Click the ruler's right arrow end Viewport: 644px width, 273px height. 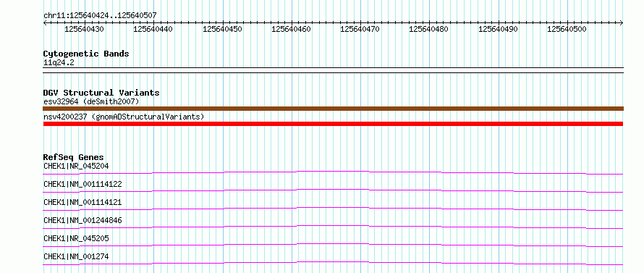622,23
